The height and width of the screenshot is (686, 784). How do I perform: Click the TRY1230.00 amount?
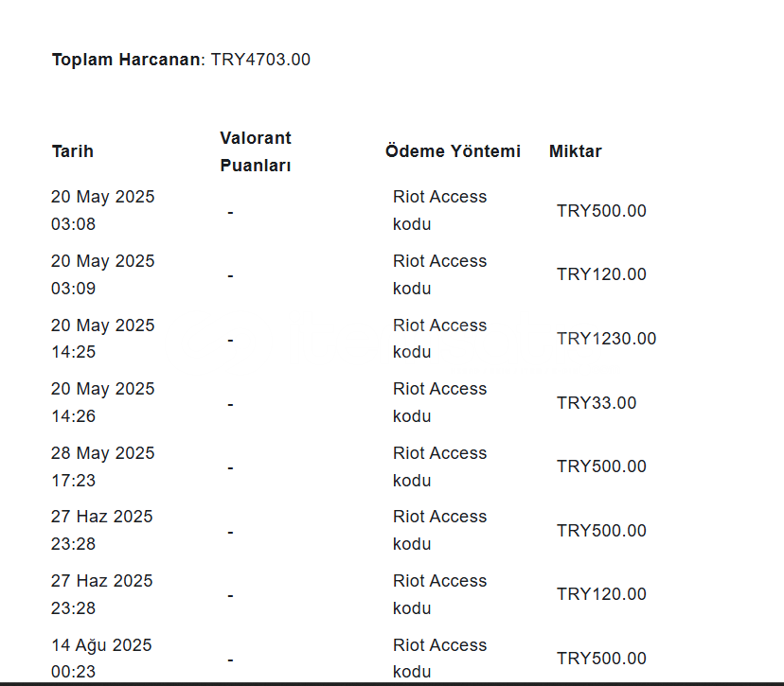pyautogui.click(x=606, y=339)
